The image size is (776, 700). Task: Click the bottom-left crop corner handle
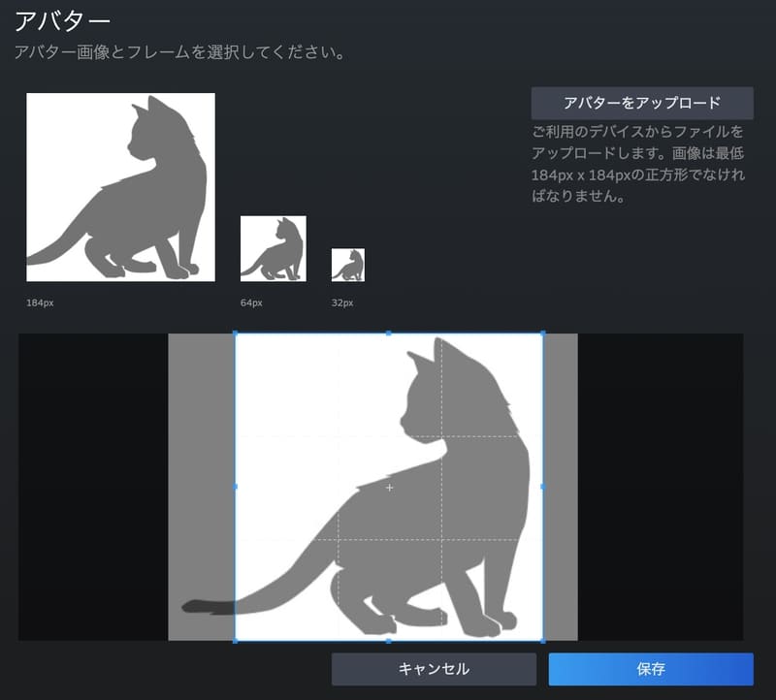tap(236, 640)
